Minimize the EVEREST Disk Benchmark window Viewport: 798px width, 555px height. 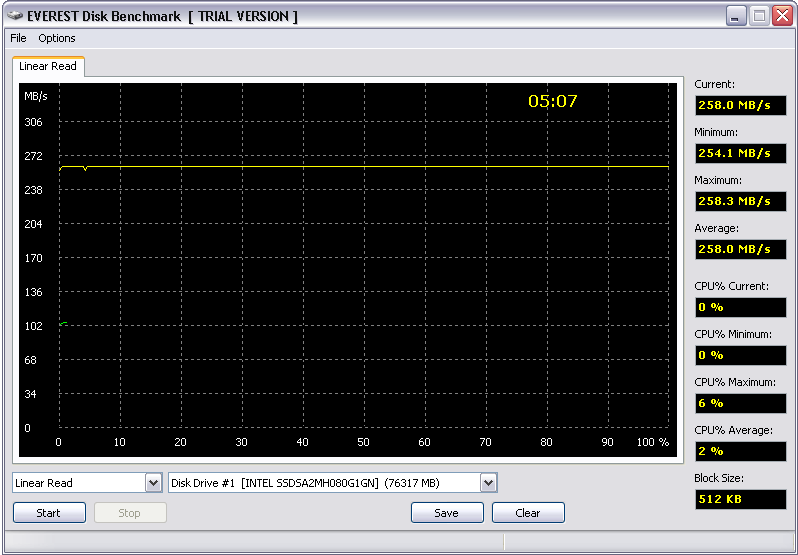pyautogui.click(x=736, y=16)
